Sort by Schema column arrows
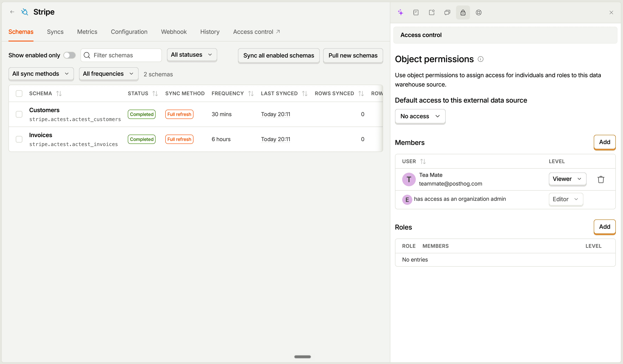This screenshot has width=623, height=364. (59, 93)
